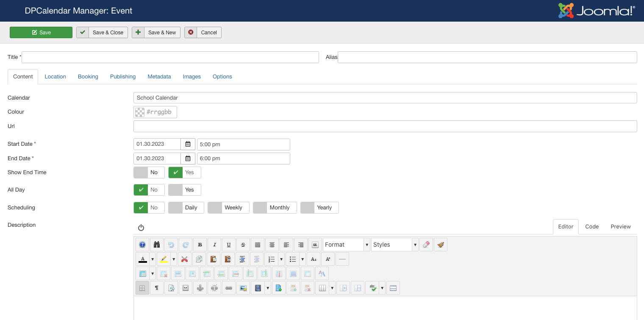
Task: Click the scissors Cut icon
Action: click(x=184, y=259)
